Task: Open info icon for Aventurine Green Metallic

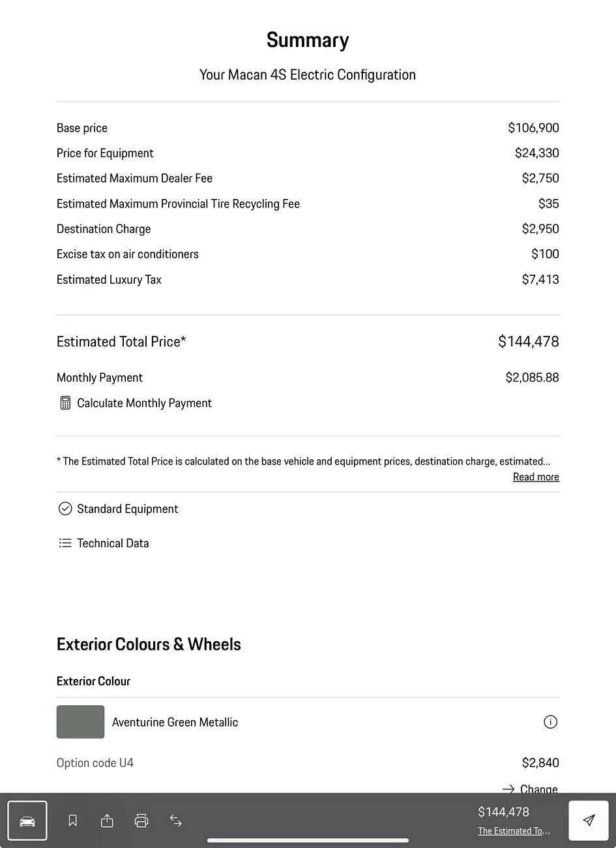Action: [550, 722]
